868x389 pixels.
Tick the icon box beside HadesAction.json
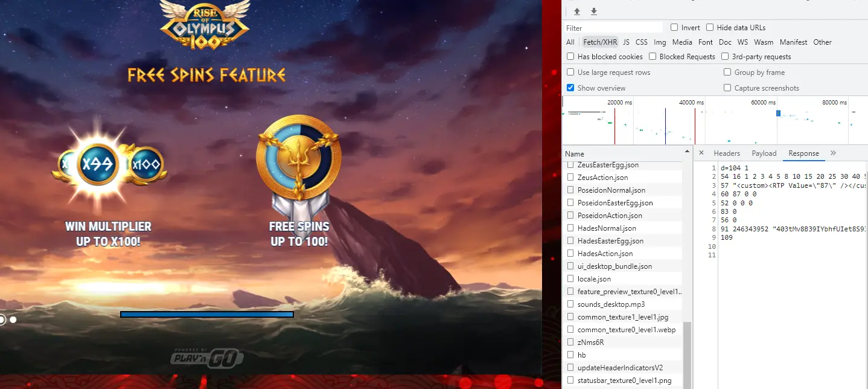pyautogui.click(x=570, y=254)
